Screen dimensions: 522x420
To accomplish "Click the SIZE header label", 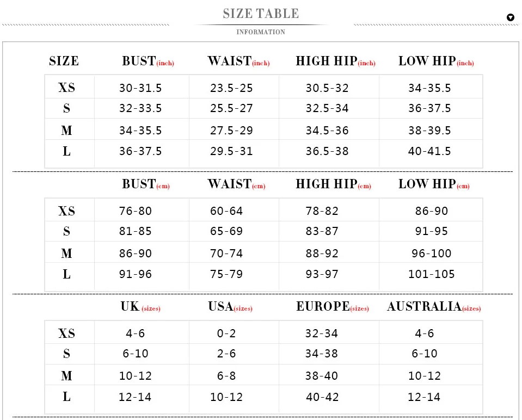I will pyautogui.click(x=64, y=61).
